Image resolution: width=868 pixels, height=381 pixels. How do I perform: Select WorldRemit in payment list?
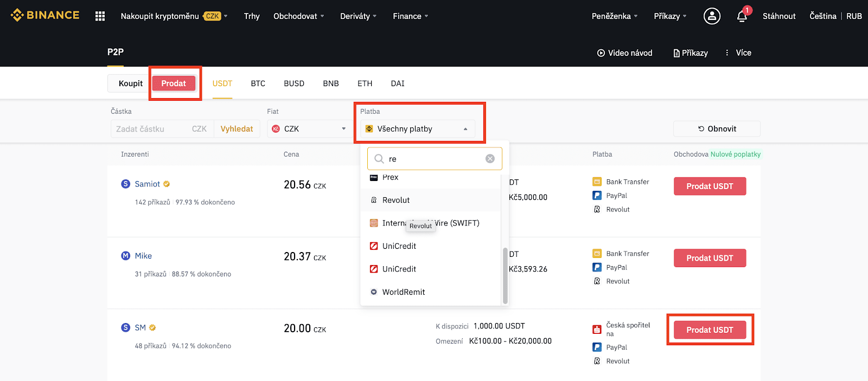[430, 292]
